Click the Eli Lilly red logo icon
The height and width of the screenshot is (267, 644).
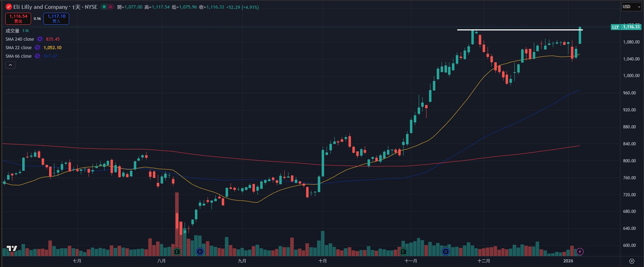coord(9,7)
